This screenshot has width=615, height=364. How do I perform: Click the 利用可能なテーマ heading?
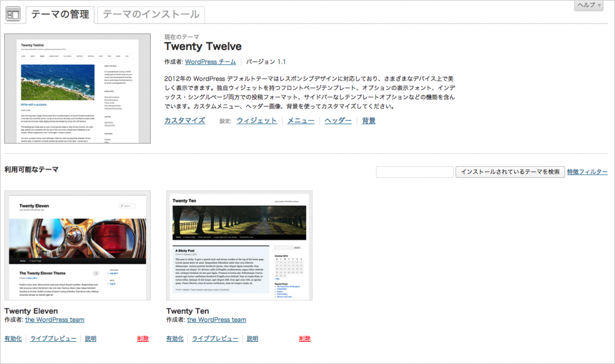click(31, 169)
